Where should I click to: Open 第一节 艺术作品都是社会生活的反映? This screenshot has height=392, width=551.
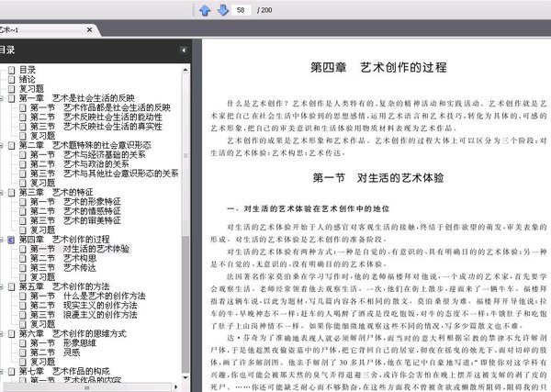[x=100, y=107]
